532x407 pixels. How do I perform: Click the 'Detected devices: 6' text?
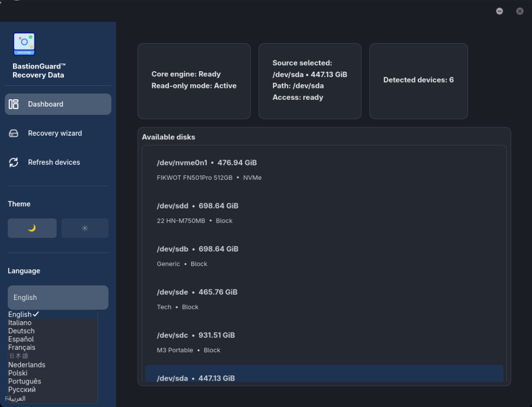tap(418, 80)
